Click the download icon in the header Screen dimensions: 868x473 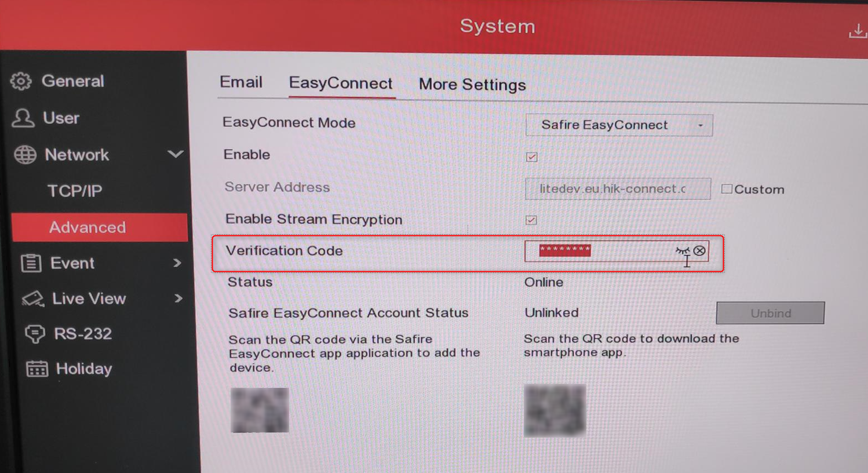[x=857, y=31]
